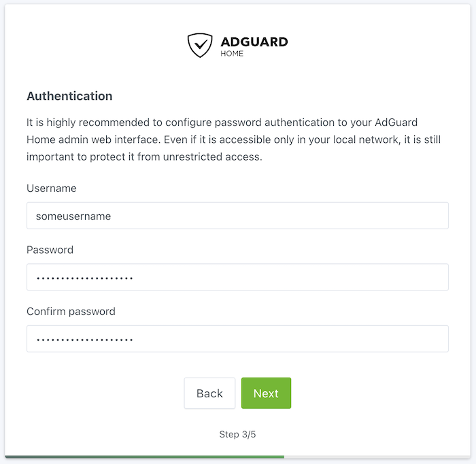Click the HOME subtitle under the logo
Screen dimensions: 476x464
point(232,54)
